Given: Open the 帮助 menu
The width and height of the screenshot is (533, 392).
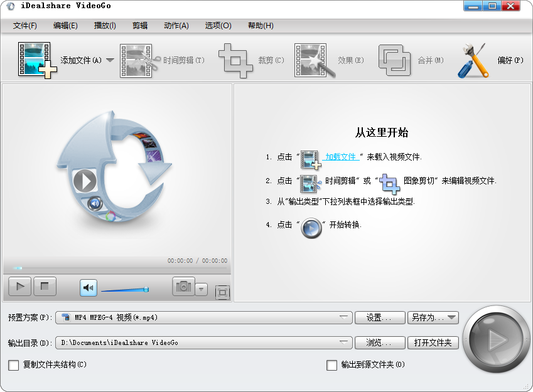Looking at the screenshot, I should tap(260, 26).
